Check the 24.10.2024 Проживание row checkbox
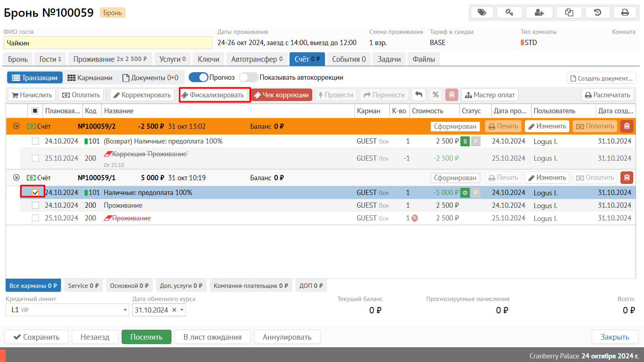This screenshot has width=644, height=362. 35,205
